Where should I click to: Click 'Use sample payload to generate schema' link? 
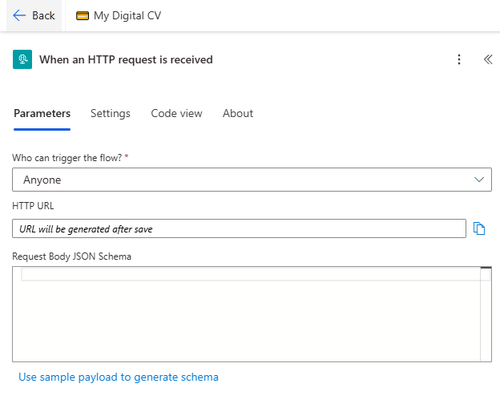click(118, 377)
